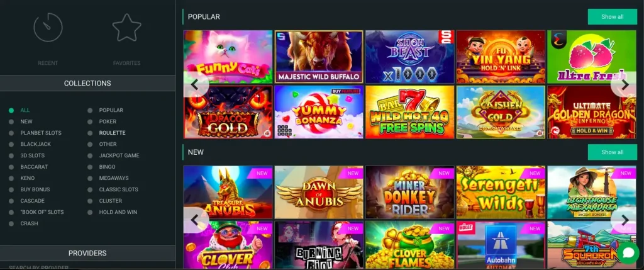
Task: Choose the Blackjack collection filter
Action: pyautogui.click(x=30, y=144)
